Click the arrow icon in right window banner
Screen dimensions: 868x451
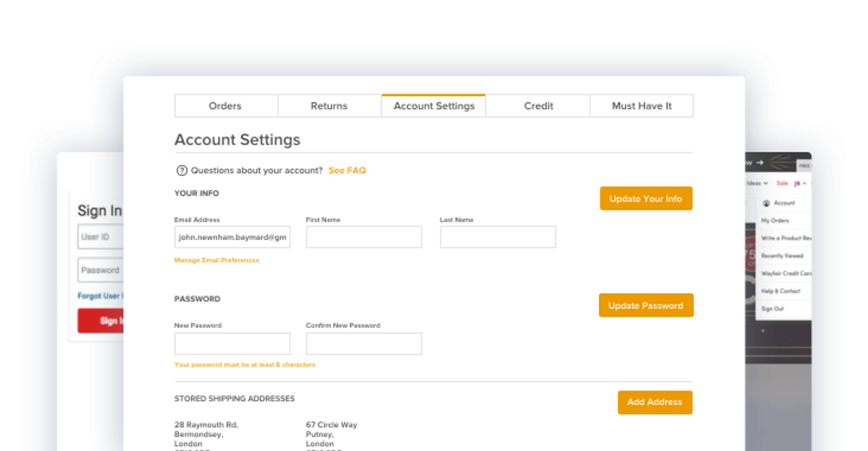[x=760, y=162]
